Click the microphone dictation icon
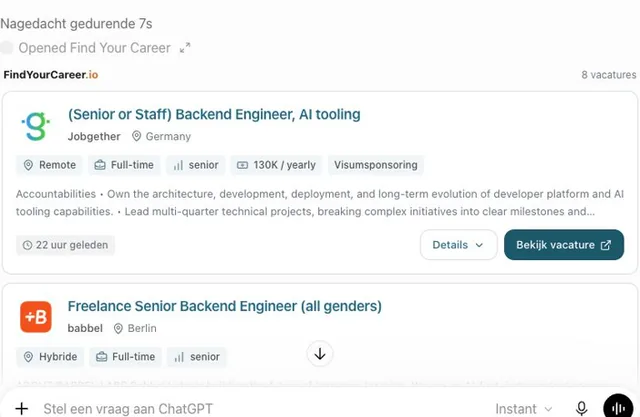Screen dimensions: 640x417 pos(581,408)
